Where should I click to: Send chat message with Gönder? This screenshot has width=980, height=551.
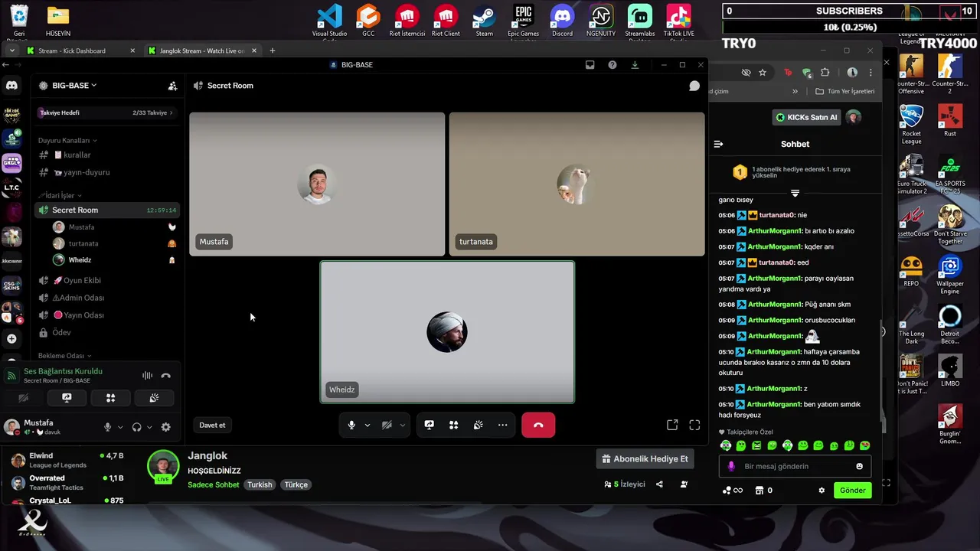pos(852,491)
